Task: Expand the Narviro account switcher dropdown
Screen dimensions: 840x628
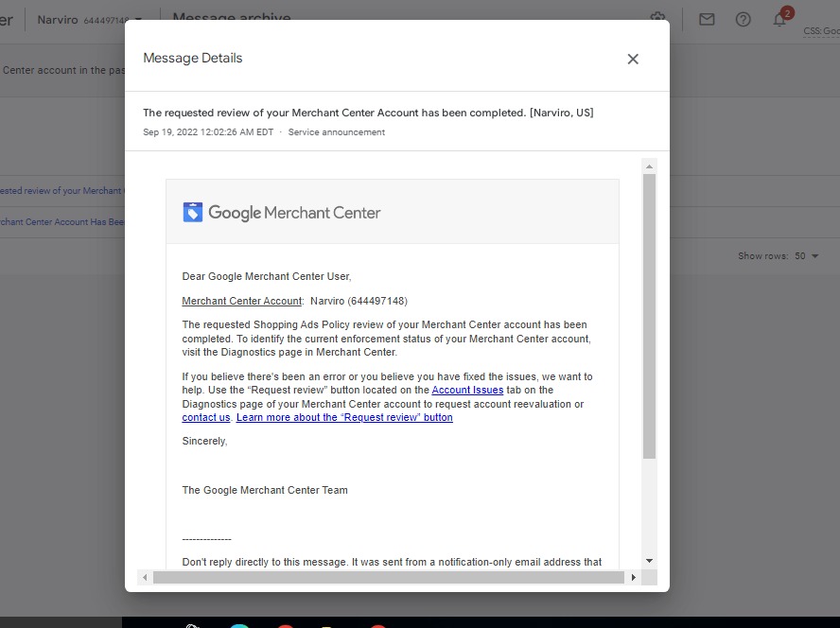Action: [138, 18]
